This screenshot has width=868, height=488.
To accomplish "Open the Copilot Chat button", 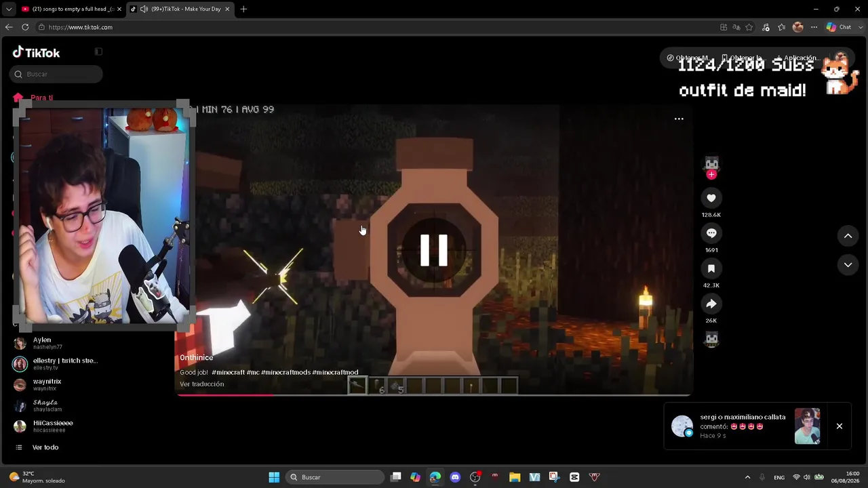I will click(x=838, y=27).
